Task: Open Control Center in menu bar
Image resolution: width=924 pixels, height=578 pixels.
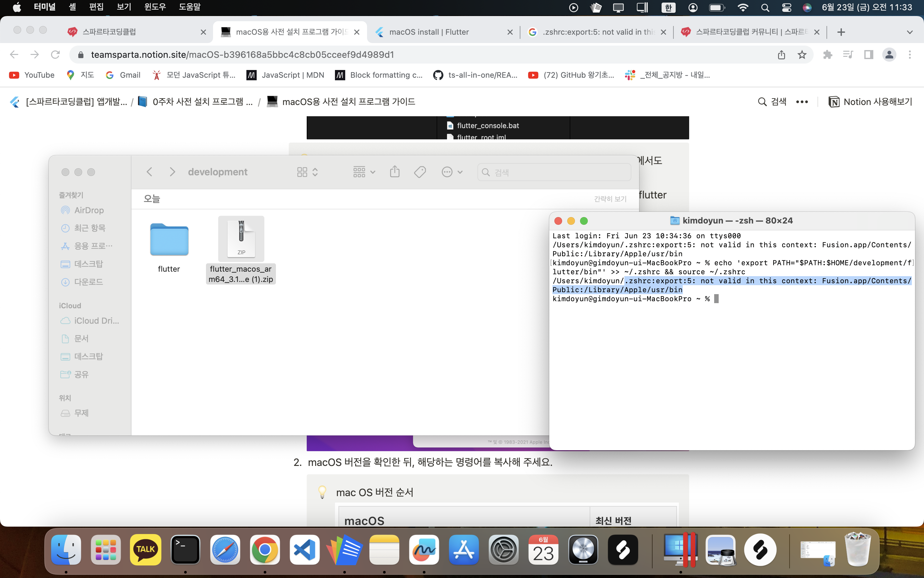Action: pos(786,8)
